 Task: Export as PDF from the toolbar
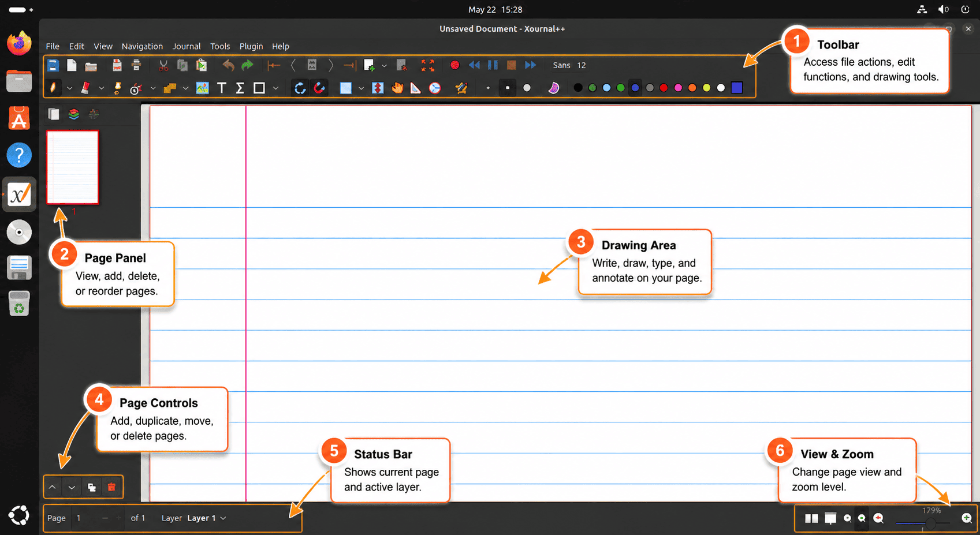117,65
